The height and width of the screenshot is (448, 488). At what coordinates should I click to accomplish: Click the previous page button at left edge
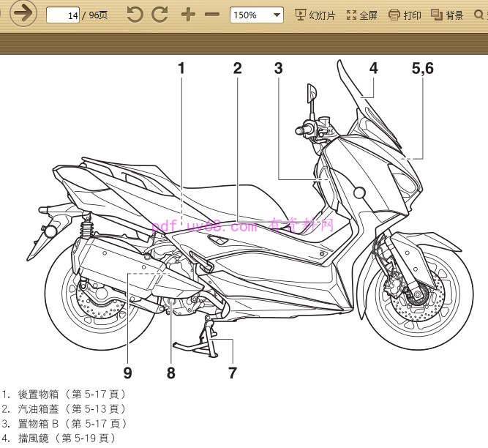tap(2, 13)
